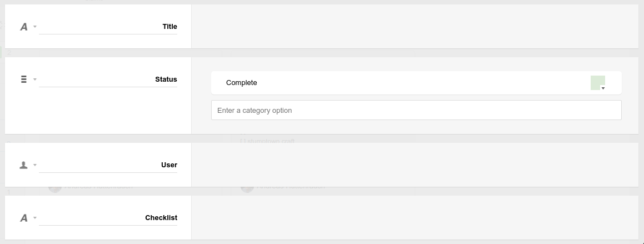Viewport: 644px width, 244px height.
Task: Click the category list icon beside Status
Action: [24, 79]
